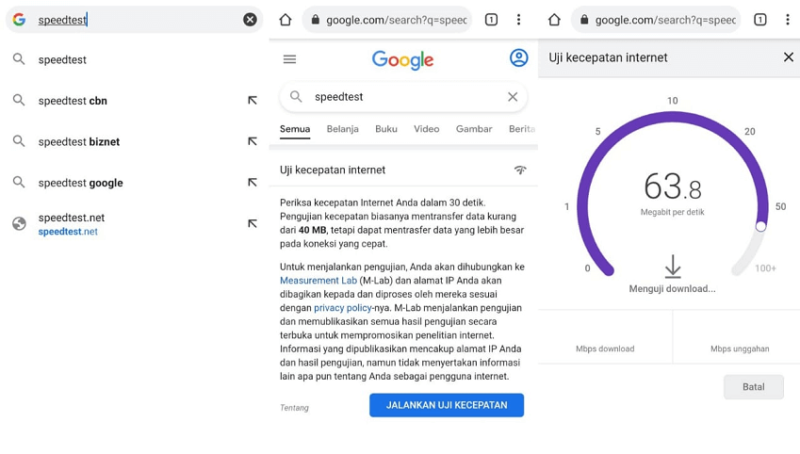The width and height of the screenshot is (800, 454).
Task: Clear the speedtest text in the address bar
Action: 250,19
